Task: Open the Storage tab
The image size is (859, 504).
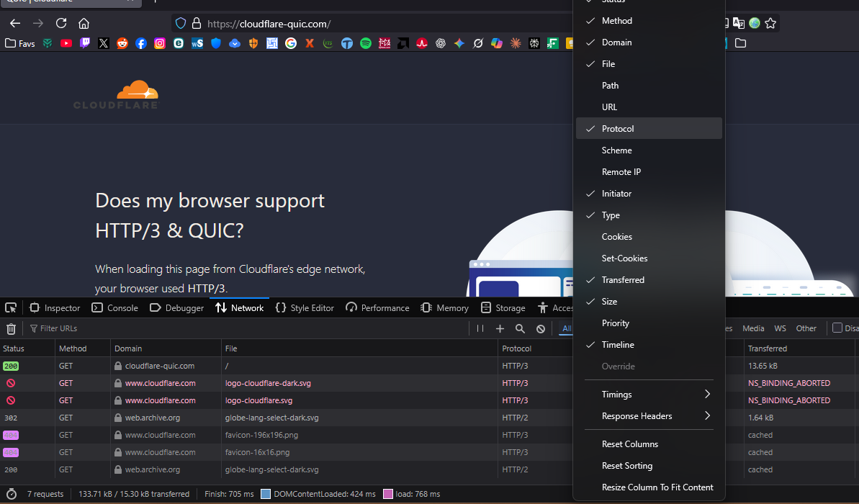Action: click(x=503, y=308)
